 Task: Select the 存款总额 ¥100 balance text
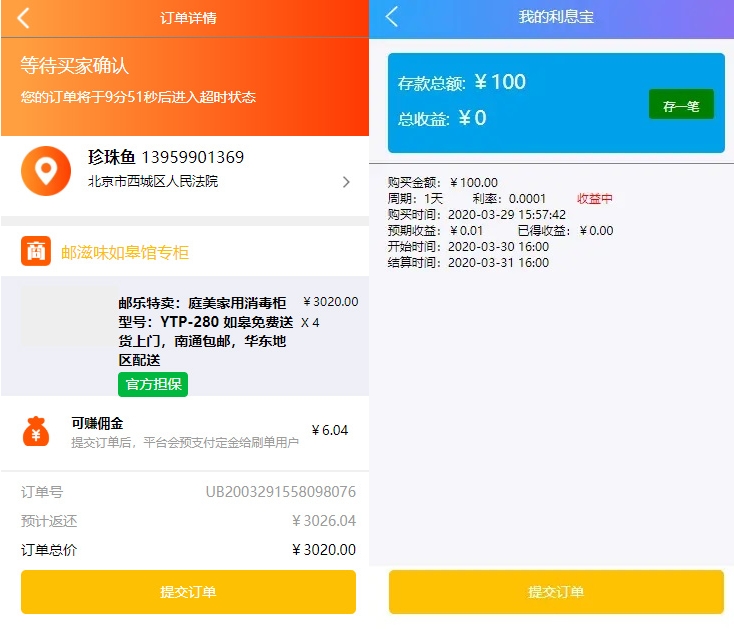[462, 83]
